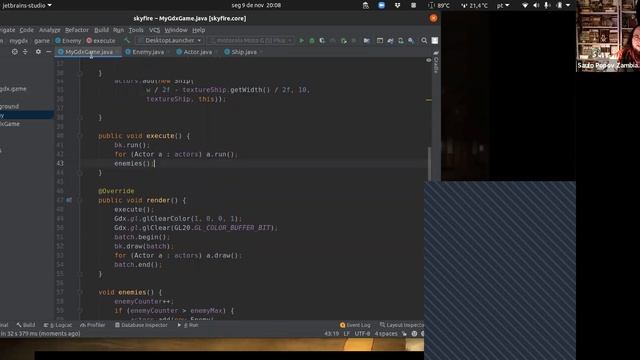Open project tree gear settings icon
640x360 pixels.
(38, 52)
